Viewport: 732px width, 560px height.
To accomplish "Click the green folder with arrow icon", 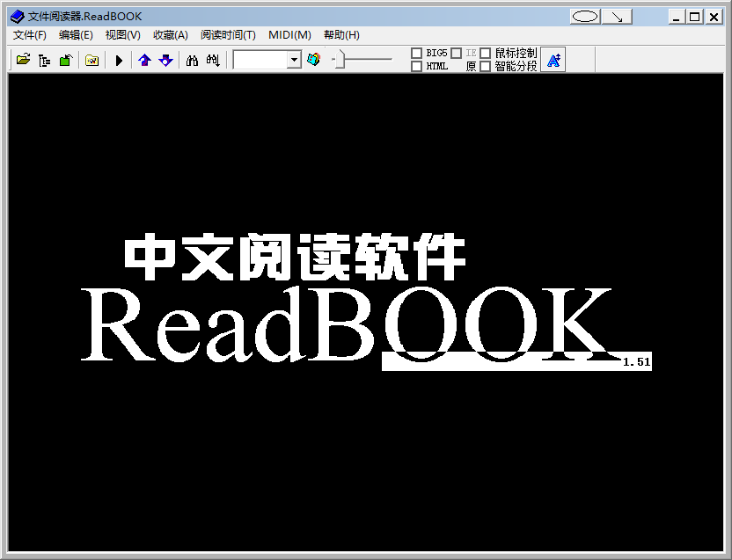I will [x=66, y=60].
